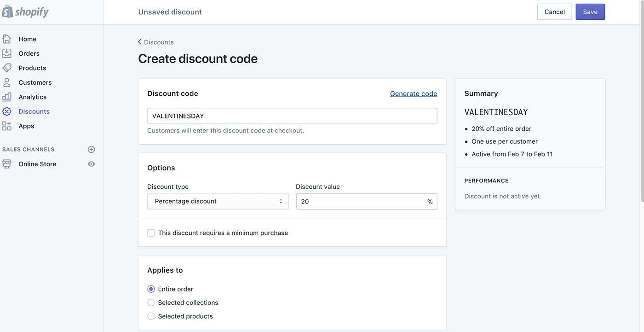This screenshot has width=644, height=332.
Task: Click 'One use per customer' summary line
Action: [505, 141]
